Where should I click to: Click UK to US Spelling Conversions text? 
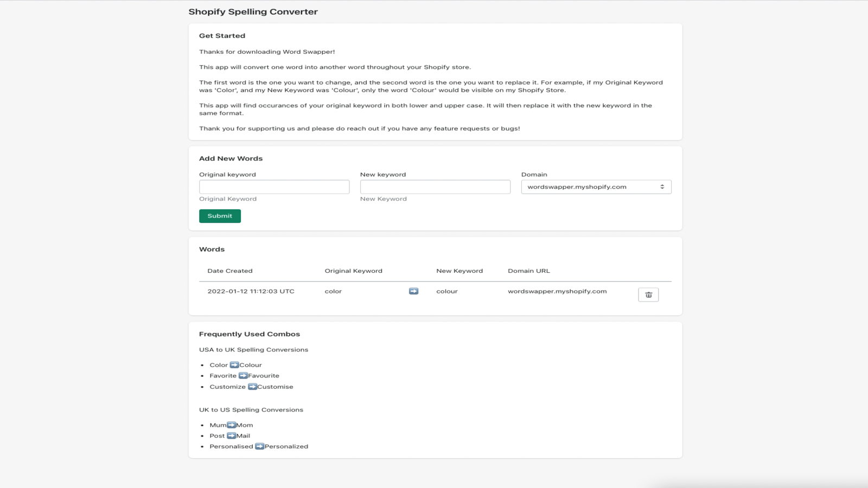pos(251,410)
